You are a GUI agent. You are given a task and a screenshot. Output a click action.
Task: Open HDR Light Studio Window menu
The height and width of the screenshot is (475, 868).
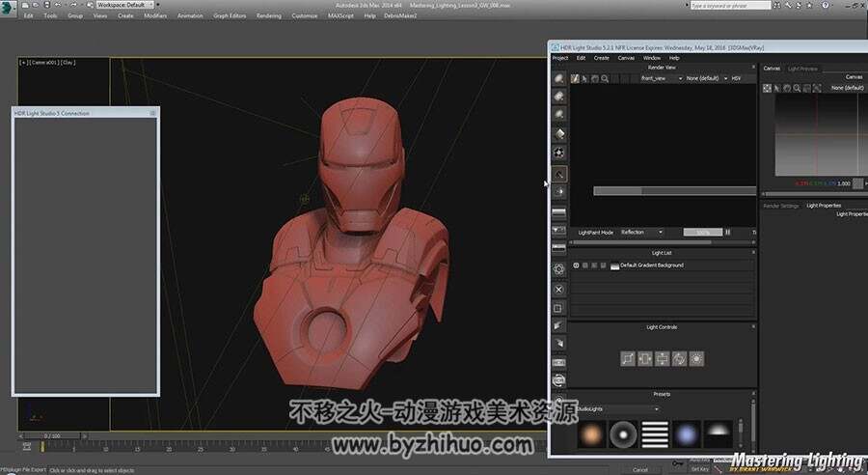(x=652, y=58)
